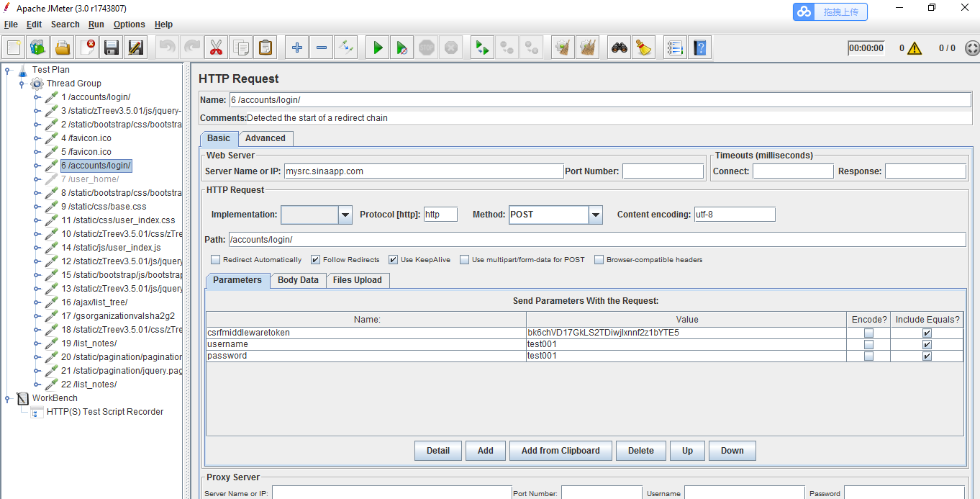Click Add from Clipboard button
Viewport: 980px width, 499px height.
pyautogui.click(x=561, y=451)
